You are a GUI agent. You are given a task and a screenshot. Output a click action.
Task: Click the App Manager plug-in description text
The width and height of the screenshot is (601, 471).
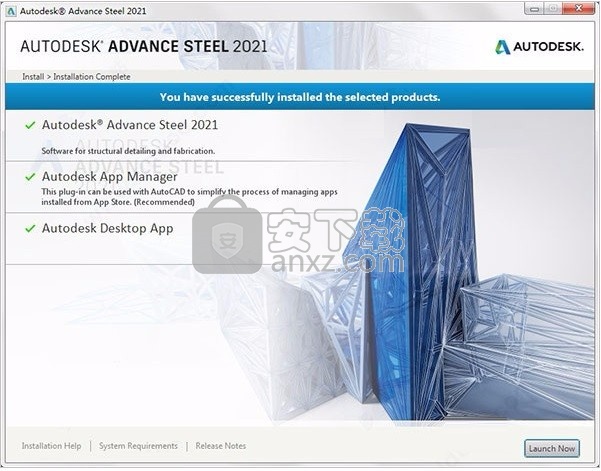coord(190,197)
